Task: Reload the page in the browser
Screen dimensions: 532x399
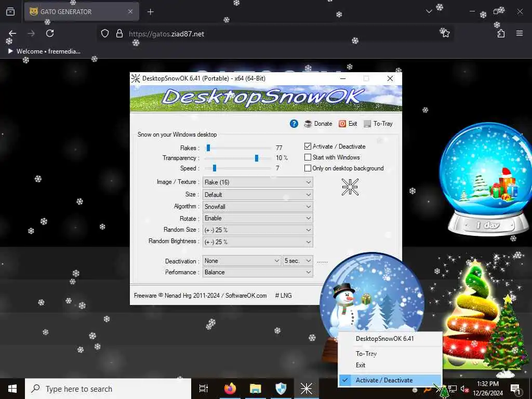Action: (x=50, y=33)
